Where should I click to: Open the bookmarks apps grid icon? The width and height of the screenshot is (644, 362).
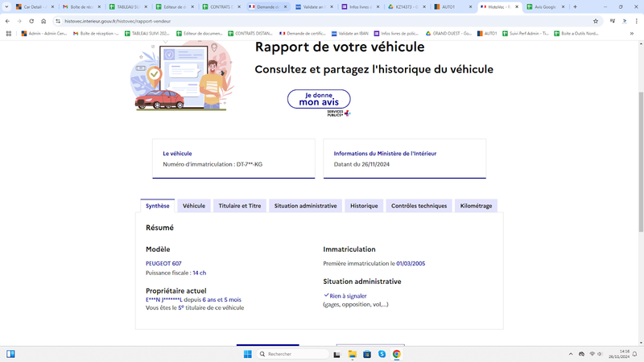9,34
